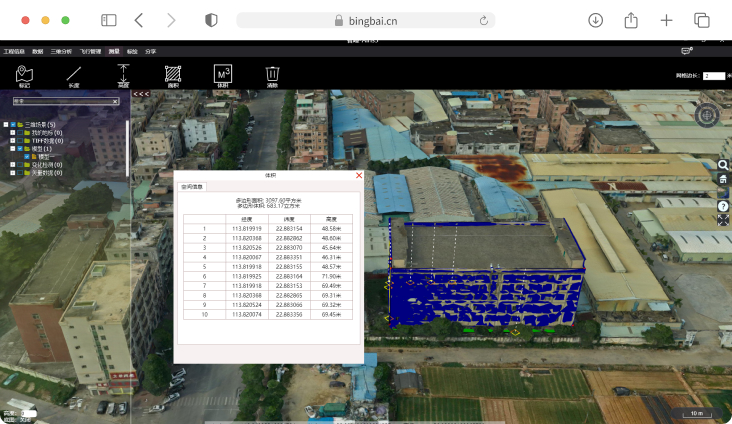732x424 pixels.
Task: Open the magnifier search tool on map
Action: tap(723, 164)
